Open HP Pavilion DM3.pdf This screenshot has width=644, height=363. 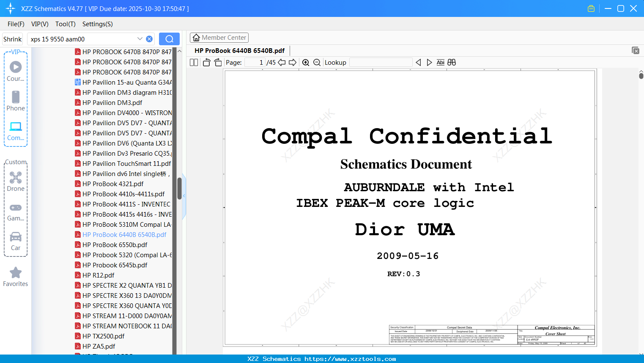tap(108, 102)
